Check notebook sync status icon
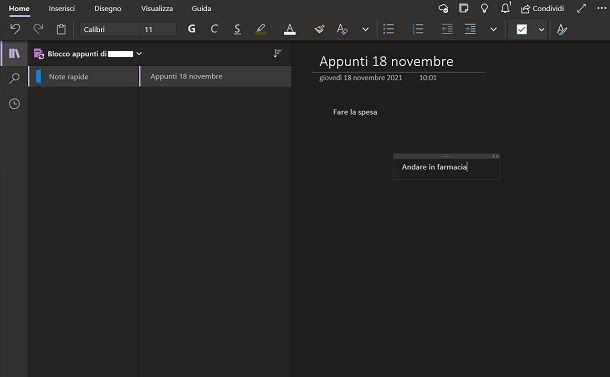 (x=443, y=8)
